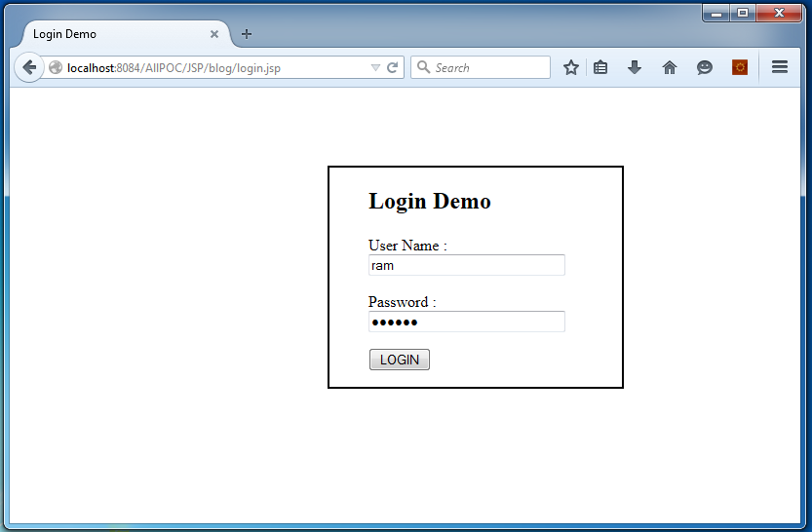Image resolution: width=812 pixels, height=532 pixels.
Task: Click the User Name field containing ram
Action: tap(467, 265)
